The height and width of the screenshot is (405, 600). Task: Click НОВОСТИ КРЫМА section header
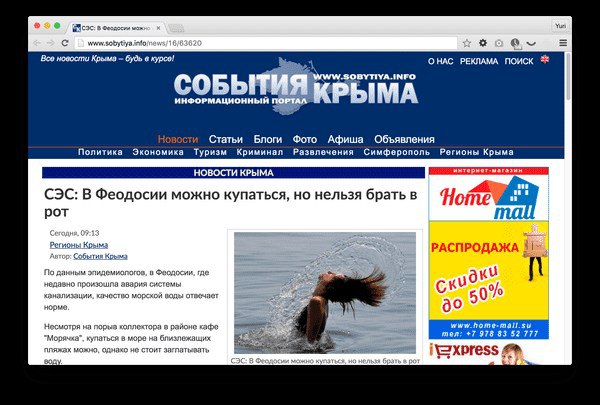[233, 173]
